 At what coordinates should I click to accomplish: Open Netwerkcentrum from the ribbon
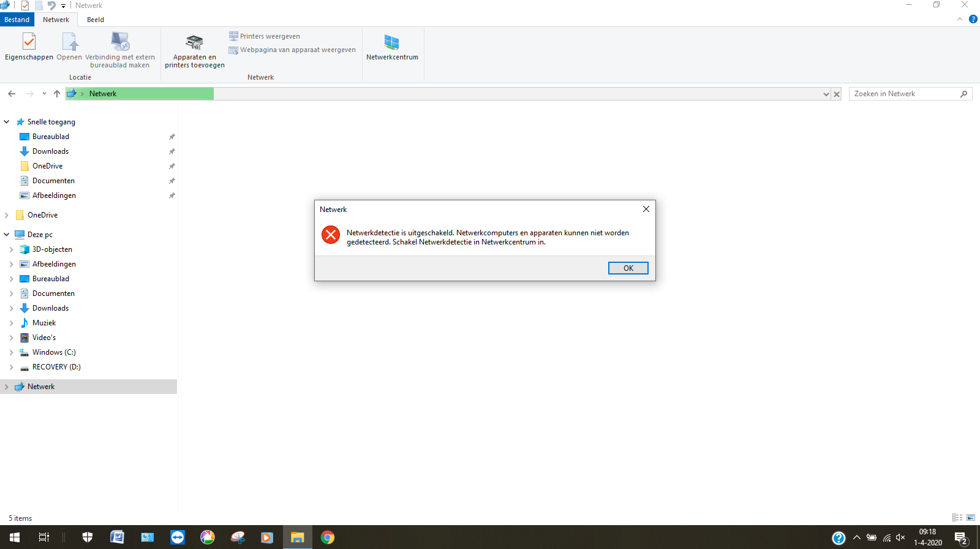[x=392, y=48]
